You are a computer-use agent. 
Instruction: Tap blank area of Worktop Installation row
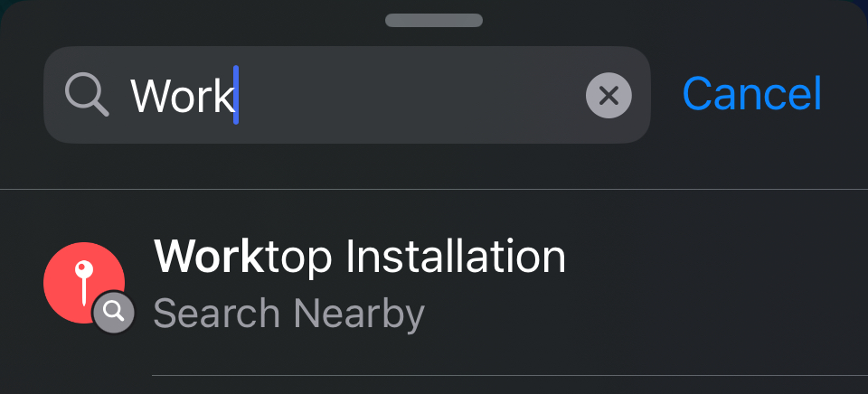pyautogui.click(x=714, y=283)
